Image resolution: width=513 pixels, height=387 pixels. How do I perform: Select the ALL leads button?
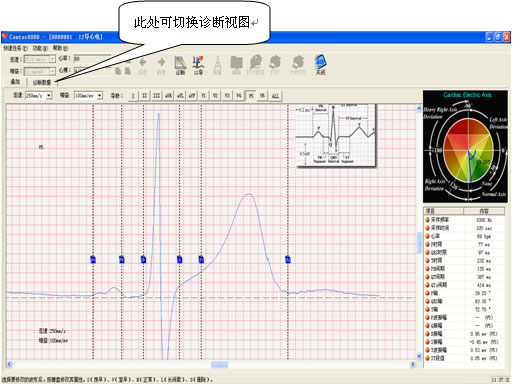[275, 96]
